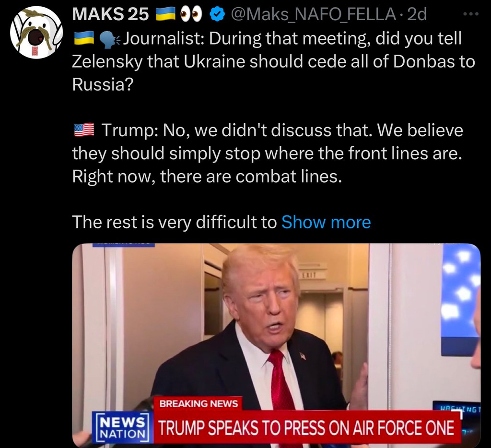This screenshot has width=491, height=448.
Task: Open the MAKS 25 profile avatar
Action: pyautogui.click(x=36, y=32)
